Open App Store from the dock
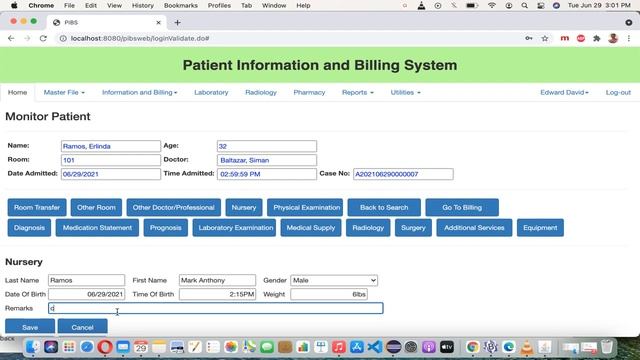 (357, 347)
